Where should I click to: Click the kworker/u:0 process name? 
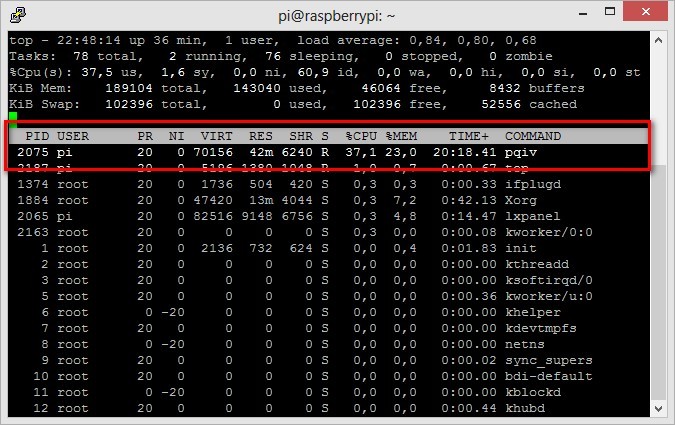549,296
